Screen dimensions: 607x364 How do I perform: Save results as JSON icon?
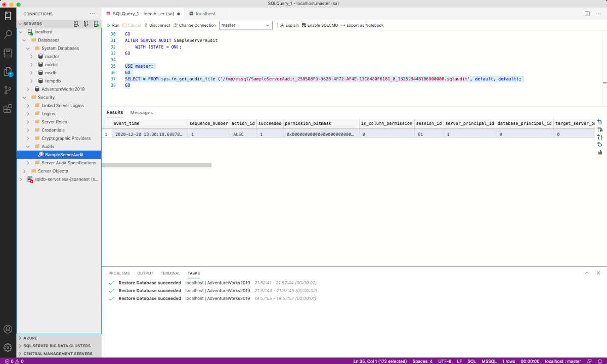coord(599,137)
